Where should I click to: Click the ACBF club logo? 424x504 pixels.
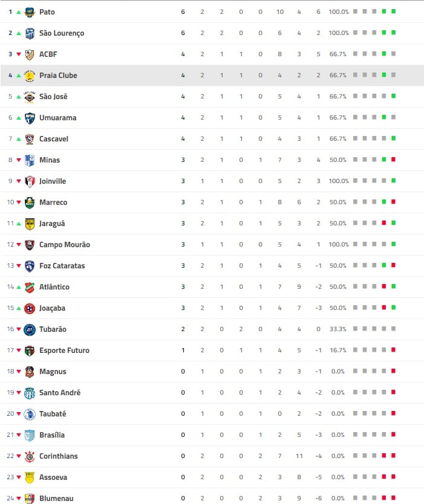30,54
